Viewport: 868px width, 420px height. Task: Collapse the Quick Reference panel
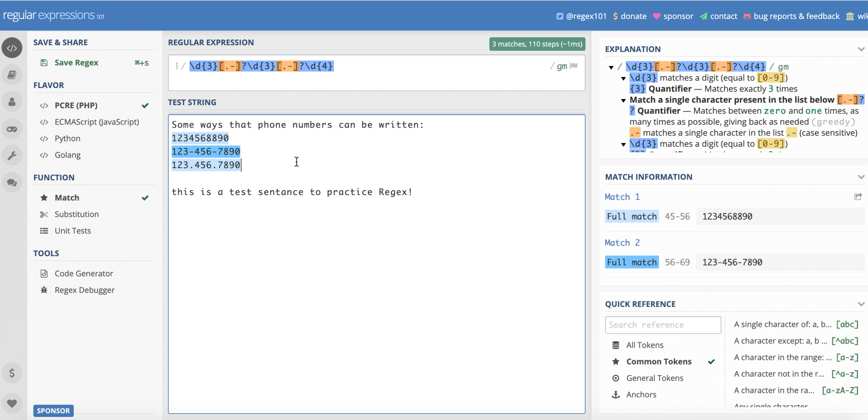(861, 304)
